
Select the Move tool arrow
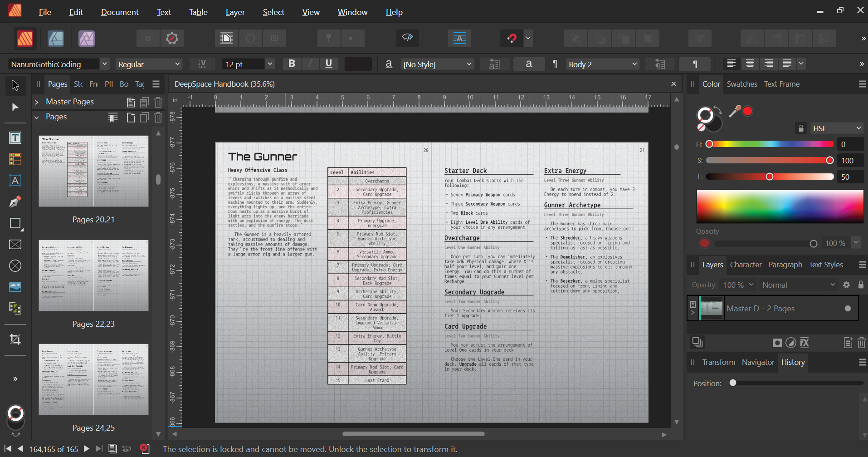(15, 85)
